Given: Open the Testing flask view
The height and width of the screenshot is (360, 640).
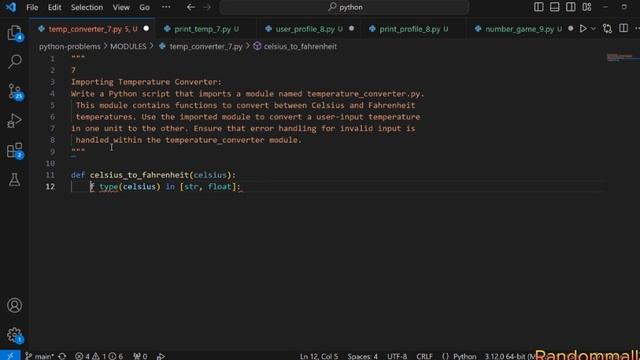Looking at the screenshot, I should point(14,180).
